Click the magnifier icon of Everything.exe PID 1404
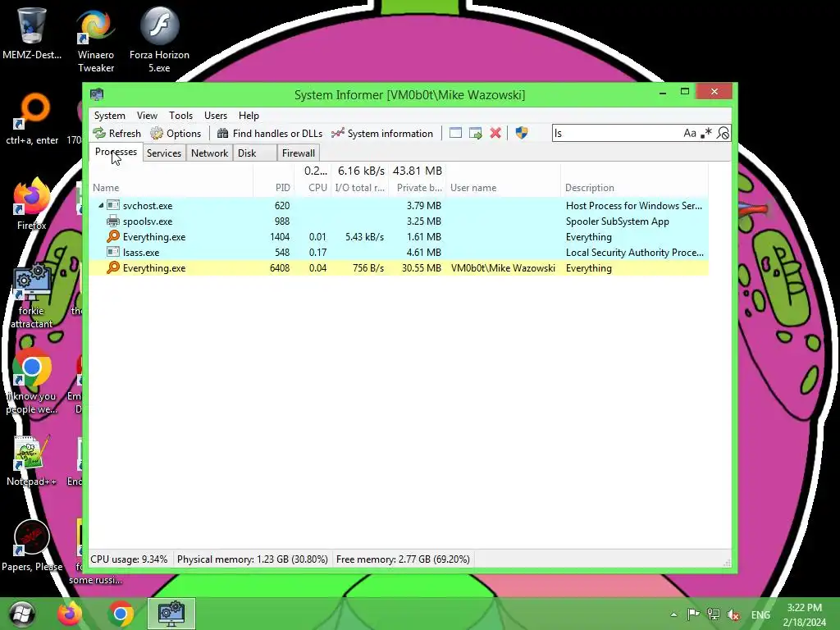 (113, 236)
